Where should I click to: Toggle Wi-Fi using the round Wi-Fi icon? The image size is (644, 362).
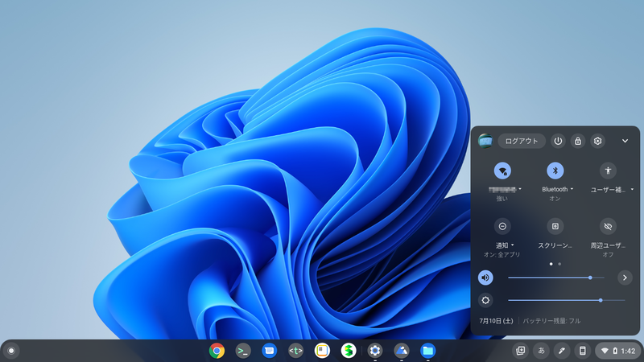tap(502, 171)
